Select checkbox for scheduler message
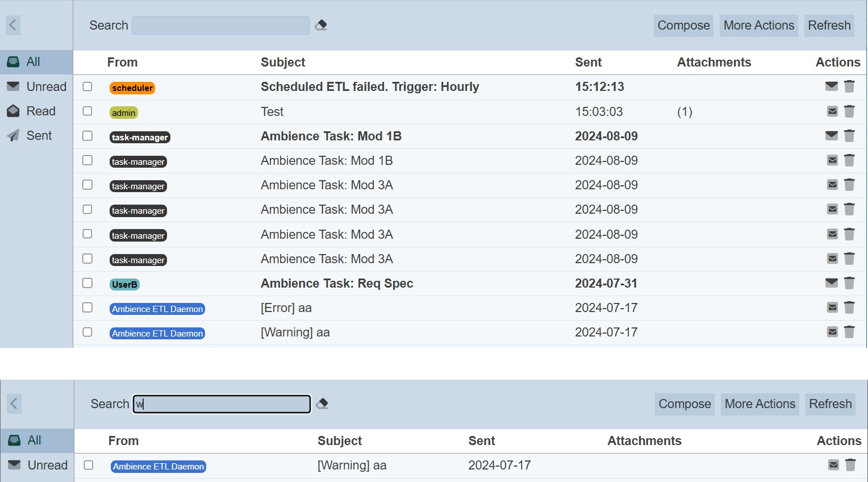Viewport: 868px width, 482px height. (87, 86)
